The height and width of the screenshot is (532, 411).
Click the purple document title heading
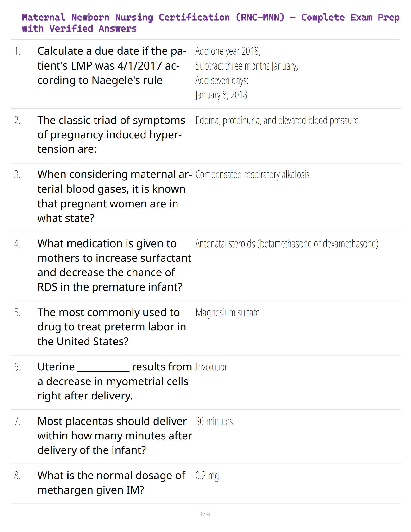[211, 23]
